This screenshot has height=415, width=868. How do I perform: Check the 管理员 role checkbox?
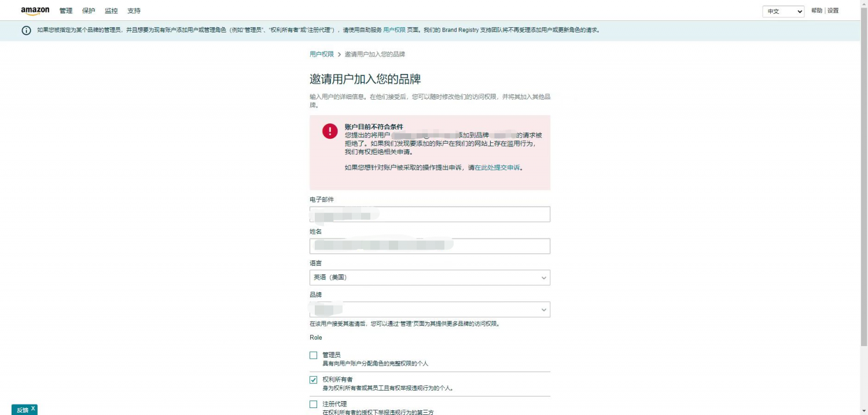click(x=314, y=355)
